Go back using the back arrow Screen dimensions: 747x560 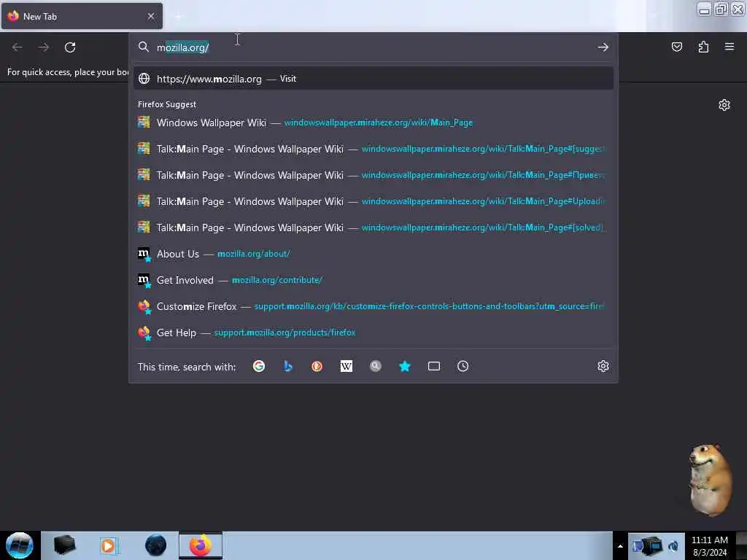tap(18, 47)
